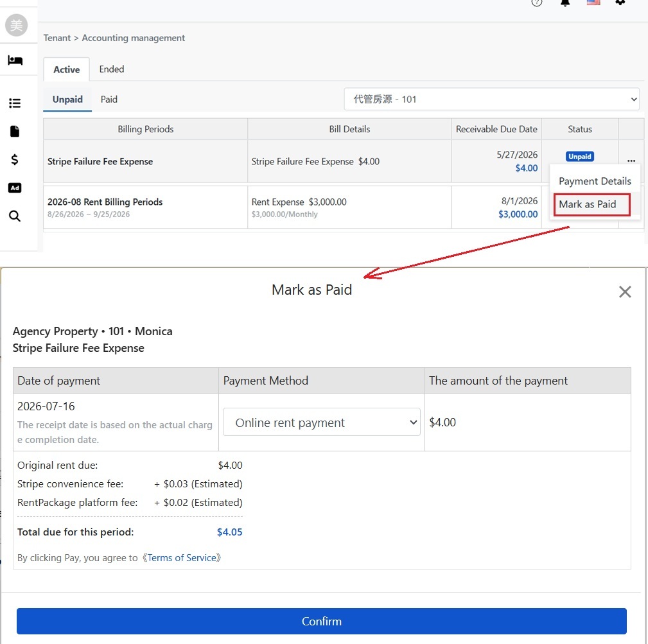The image size is (648, 644).
Task: Click the $4.00 receivable amount
Action: point(527,168)
